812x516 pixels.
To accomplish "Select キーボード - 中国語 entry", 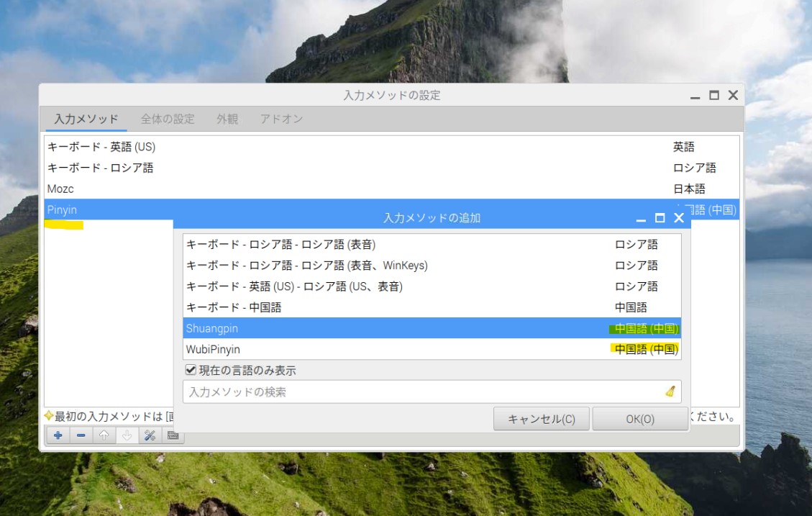I will coord(234,307).
